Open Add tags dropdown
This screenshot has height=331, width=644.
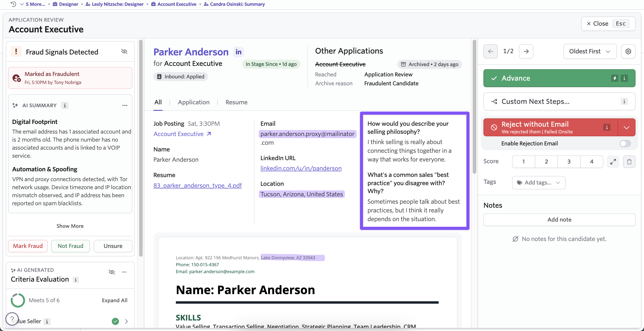pos(538,182)
